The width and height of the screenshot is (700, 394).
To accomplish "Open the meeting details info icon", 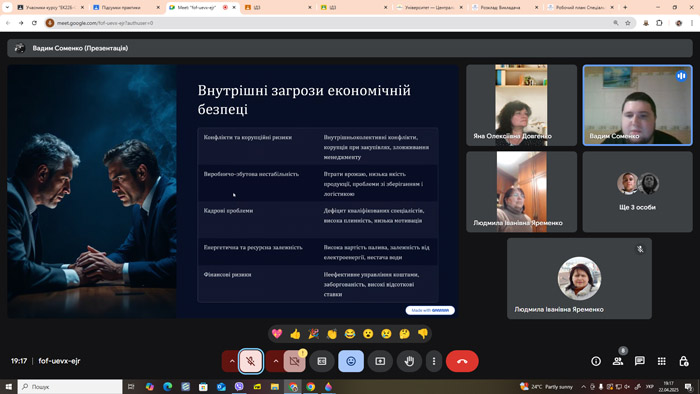I will [596, 361].
